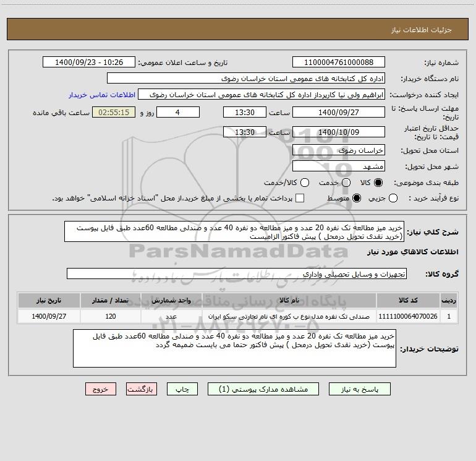Select the خدمت radio button
The image size is (476, 461).
click(x=346, y=183)
